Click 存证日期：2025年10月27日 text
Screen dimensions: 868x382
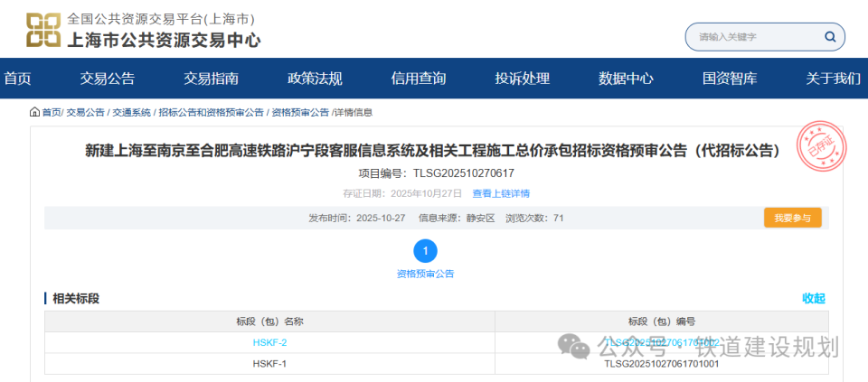(x=401, y=193)
